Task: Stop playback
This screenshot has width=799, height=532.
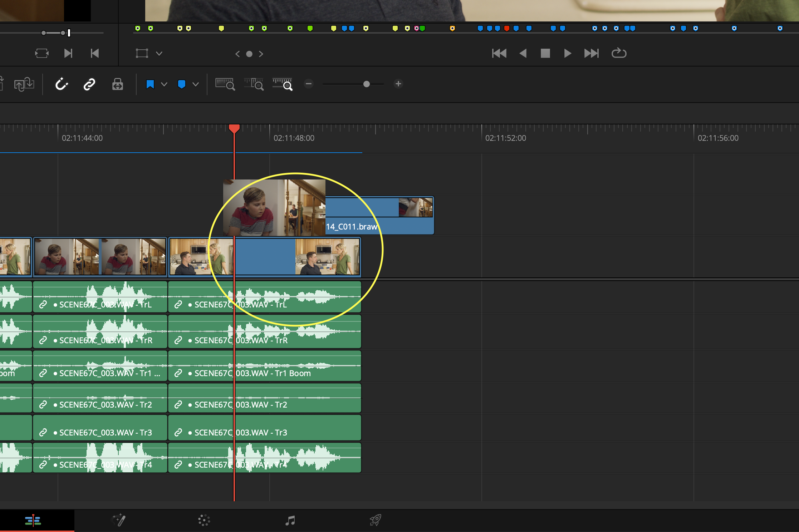Action: pyautogui.click(x=545, y=53)
